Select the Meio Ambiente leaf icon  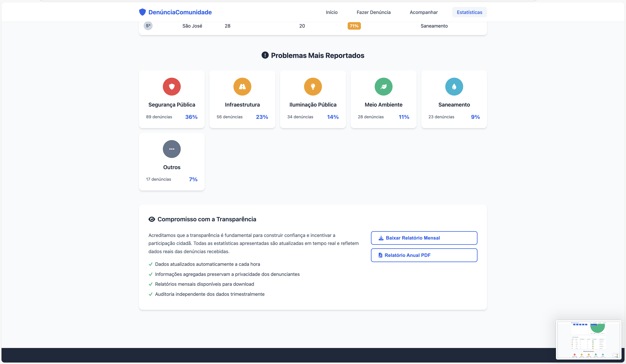(x=383, y=87)
